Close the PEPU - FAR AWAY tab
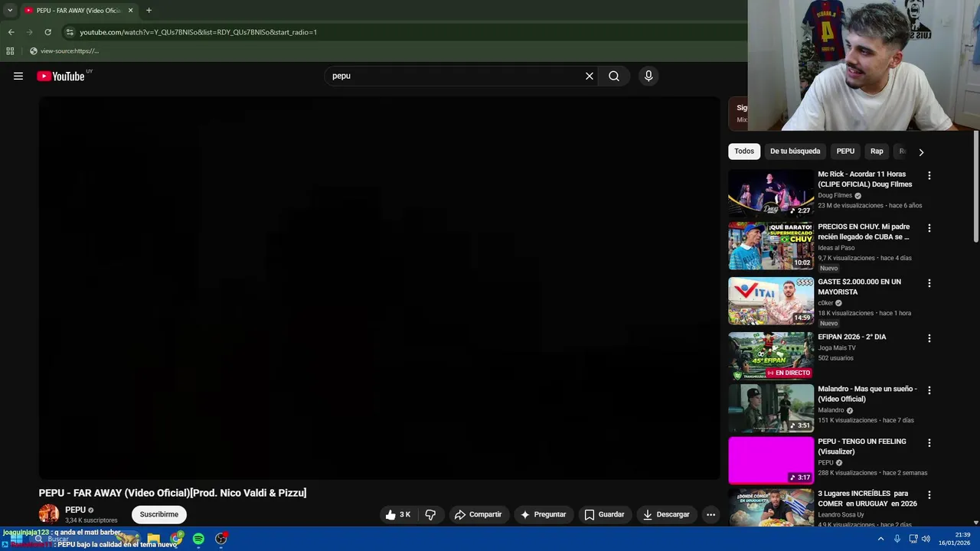The width and height of the screenshot is (980, 551). [x=130, y=11]
